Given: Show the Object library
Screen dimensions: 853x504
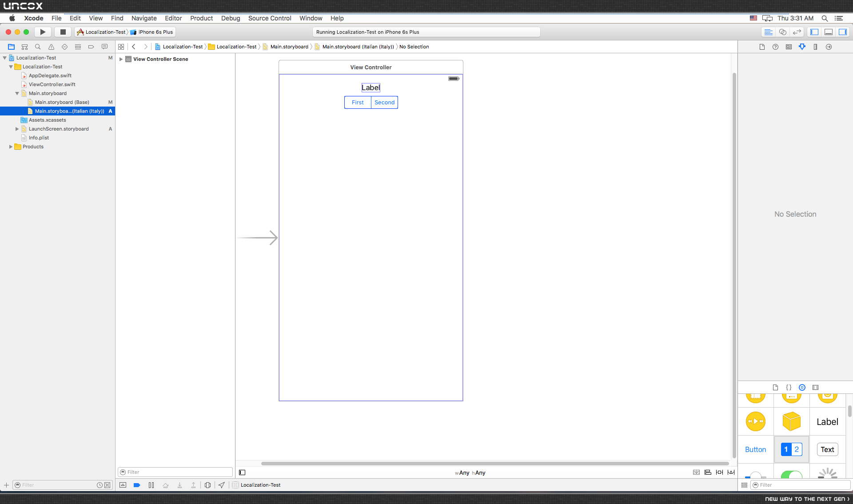Looking at the screenshot, I should pos(802,387).
